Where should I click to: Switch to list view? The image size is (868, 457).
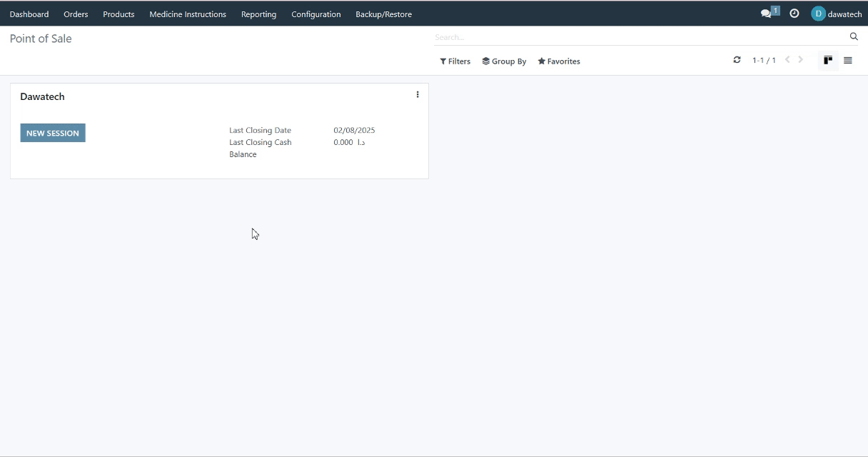(848, 61)
